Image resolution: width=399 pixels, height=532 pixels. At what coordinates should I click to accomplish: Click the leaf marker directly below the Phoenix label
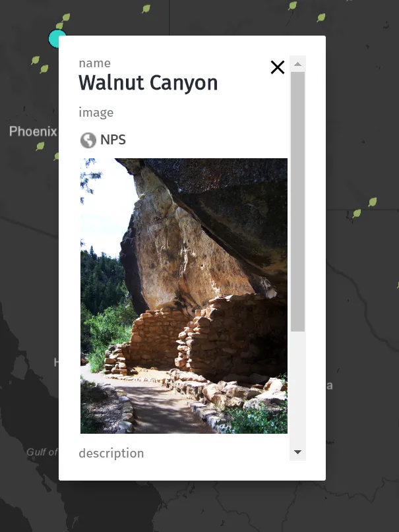[40, 146]
